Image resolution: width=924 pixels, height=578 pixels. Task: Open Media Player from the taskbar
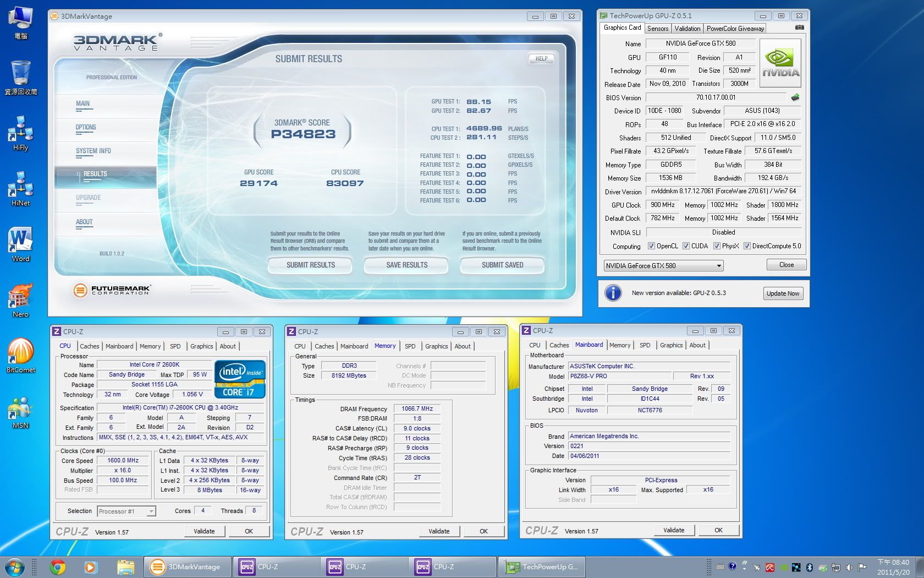pos(90,566)
